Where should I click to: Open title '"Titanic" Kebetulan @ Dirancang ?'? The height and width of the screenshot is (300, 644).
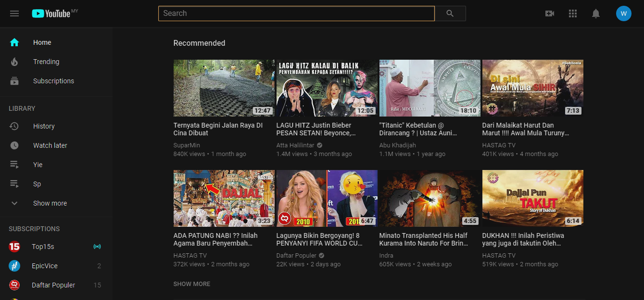pyautogui.click(x=418, y=129)
